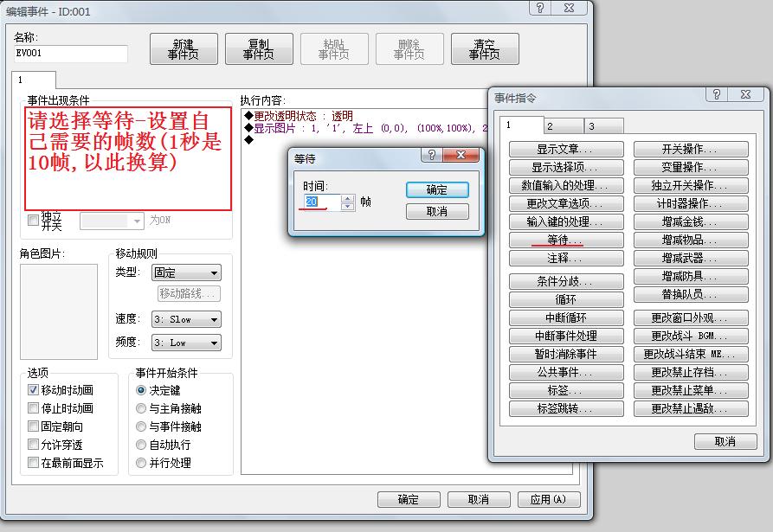
Task: Switch to event command tab 2
Action: (x=564, y=126)
